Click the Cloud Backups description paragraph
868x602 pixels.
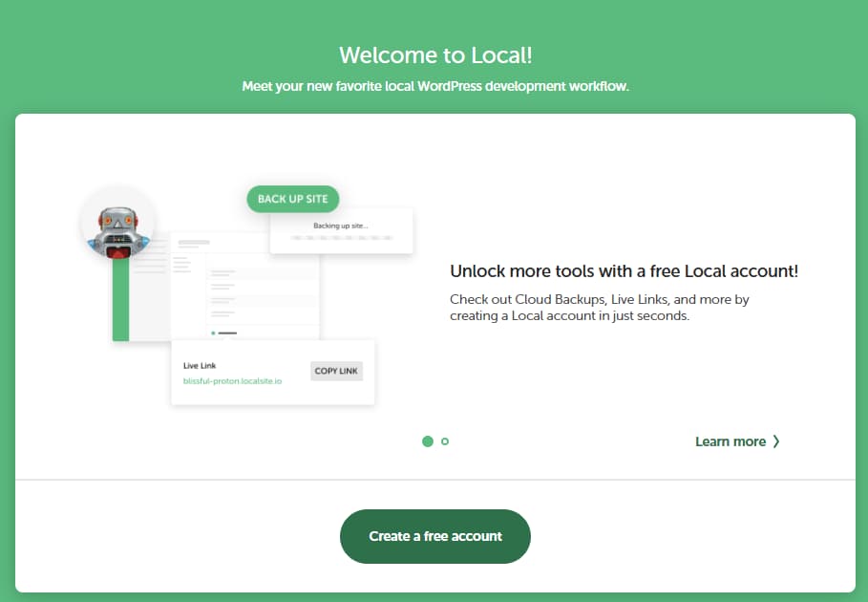click(600, 308)
